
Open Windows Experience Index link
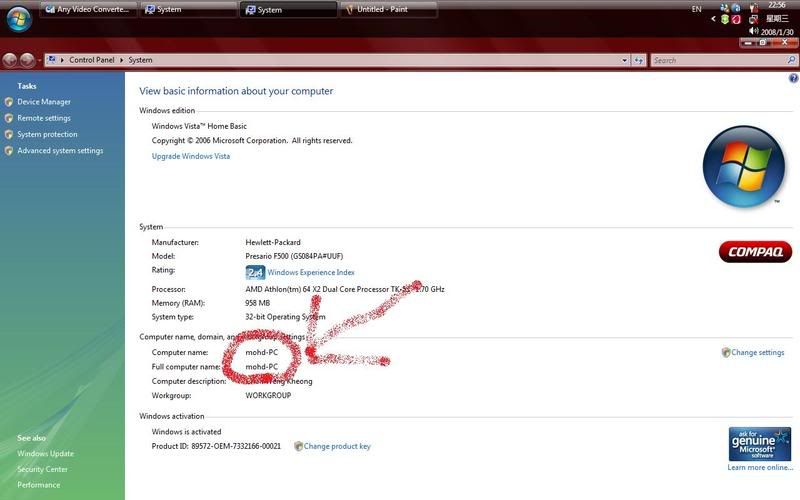[x=311, y=272]
